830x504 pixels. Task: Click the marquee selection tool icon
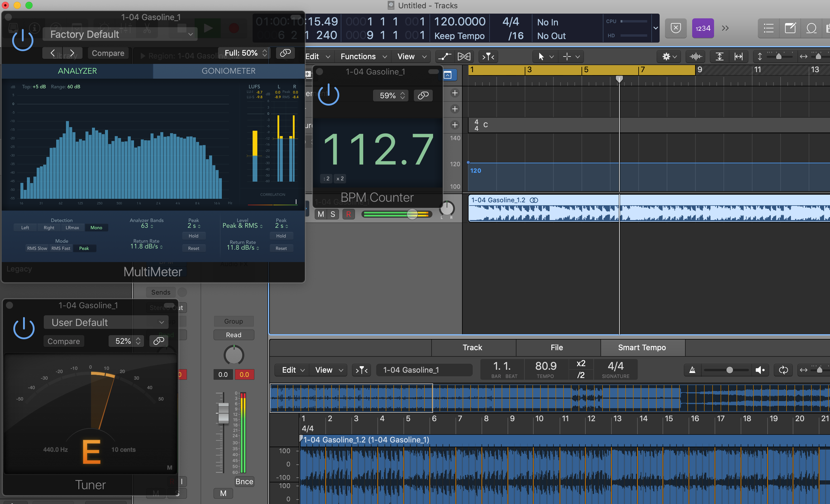tap(567, 56)
